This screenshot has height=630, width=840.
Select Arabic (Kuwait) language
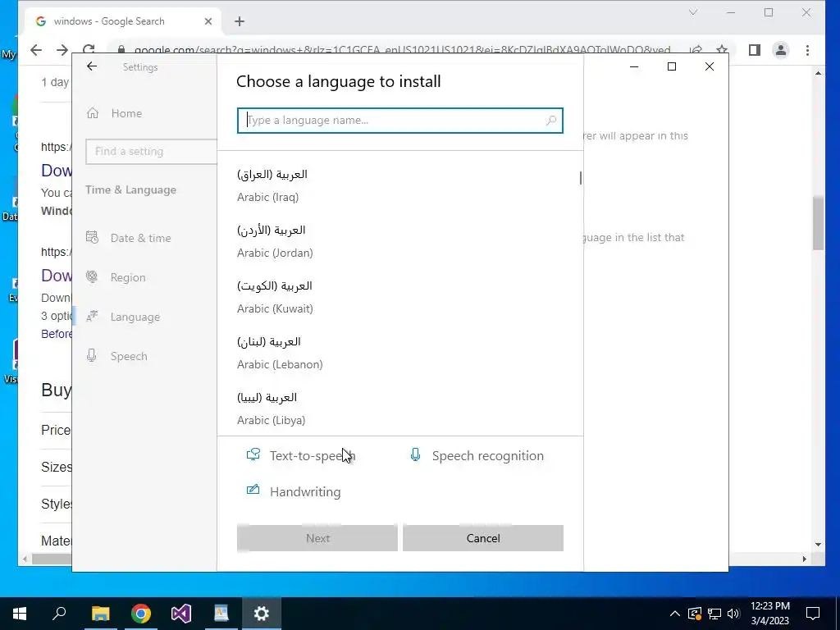point(399,297)
